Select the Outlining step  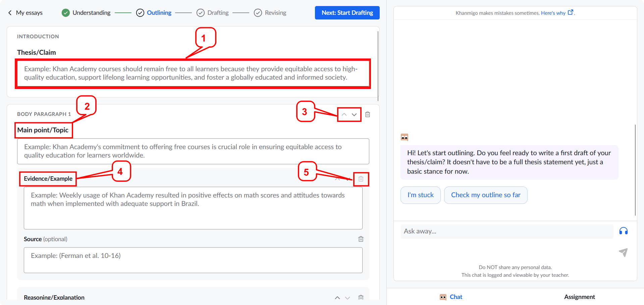pos(159,13)
